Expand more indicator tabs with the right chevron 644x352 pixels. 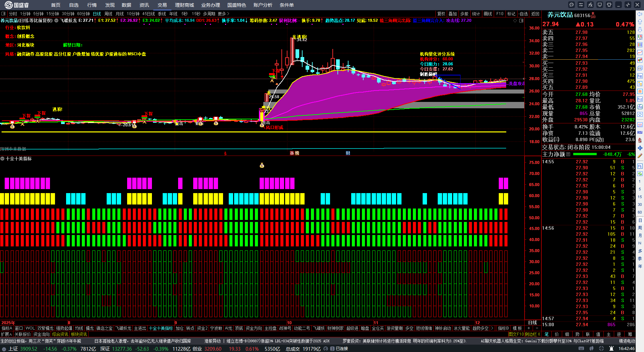click(492, 328)
